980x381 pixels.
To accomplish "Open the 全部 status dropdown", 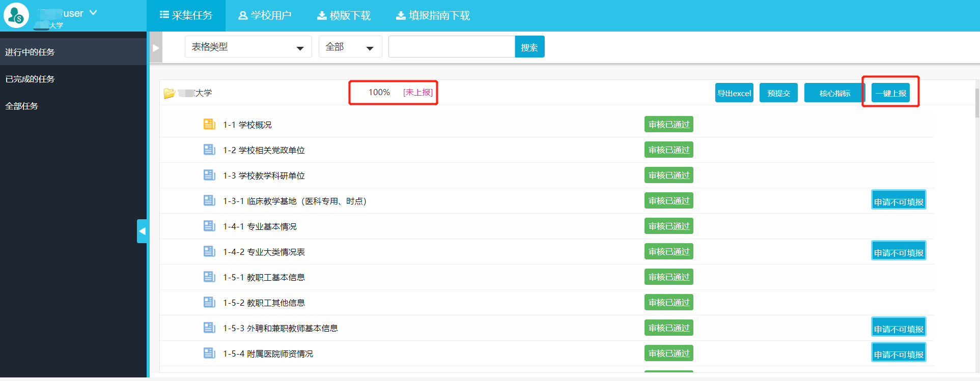I will [x=350, y=47].
